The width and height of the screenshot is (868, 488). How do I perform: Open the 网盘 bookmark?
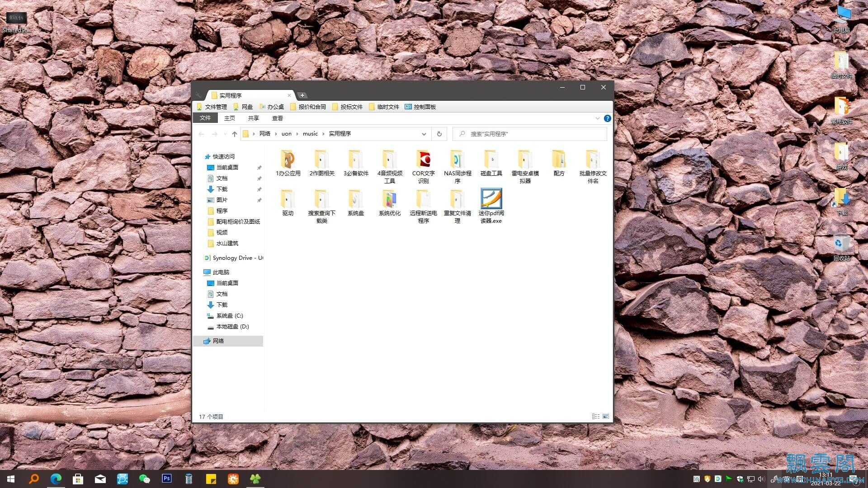point(243,107)
